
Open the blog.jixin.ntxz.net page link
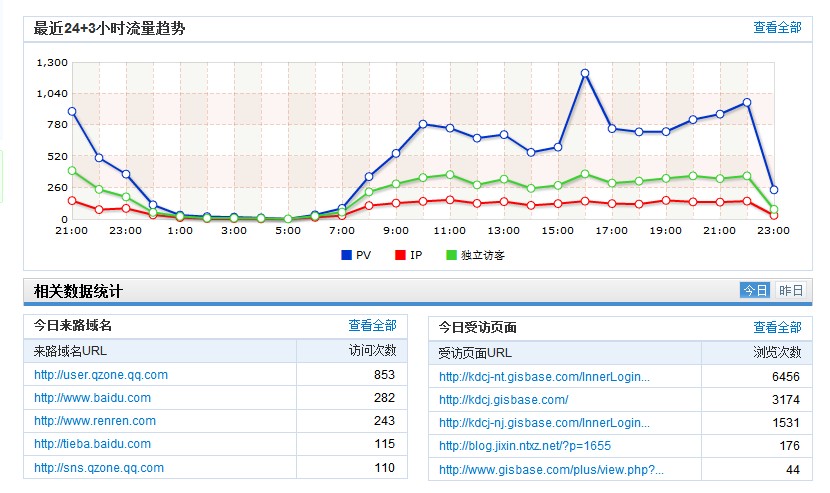[525, 446]
